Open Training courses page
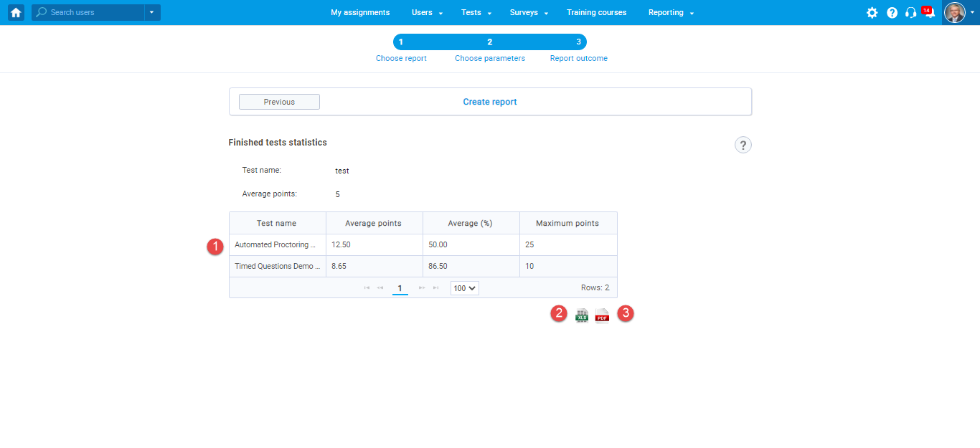Image resolution: width=980 pixels, height=448 pixels. [596, 12]
